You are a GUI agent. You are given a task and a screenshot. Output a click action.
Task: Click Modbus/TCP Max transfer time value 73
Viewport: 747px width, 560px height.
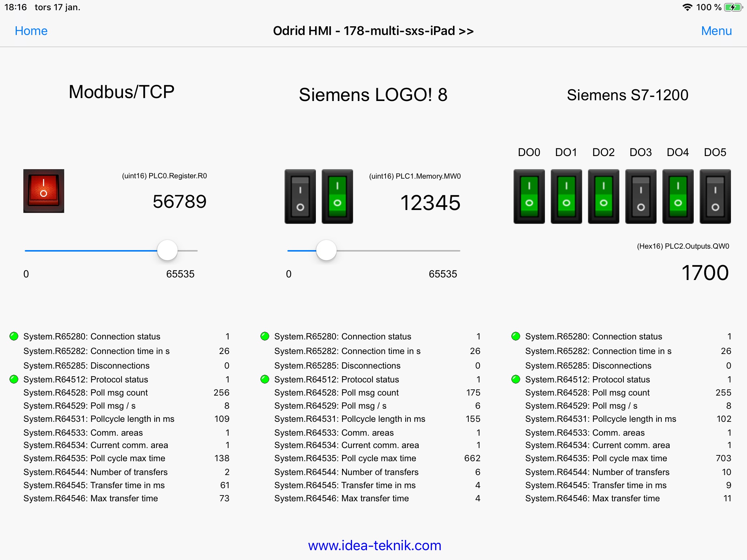click(x=224, y=498)
